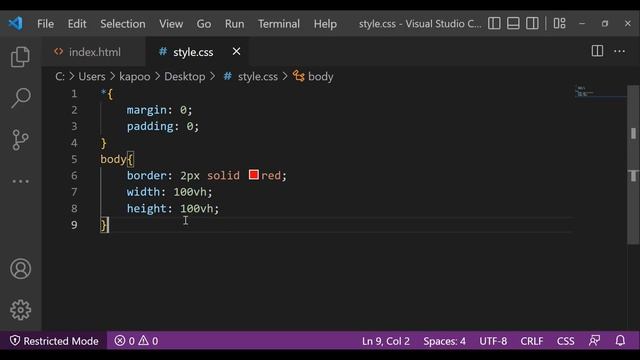Place cursor on 'height' property
Viewport: 640px width, 360px height.
[147, 209]
